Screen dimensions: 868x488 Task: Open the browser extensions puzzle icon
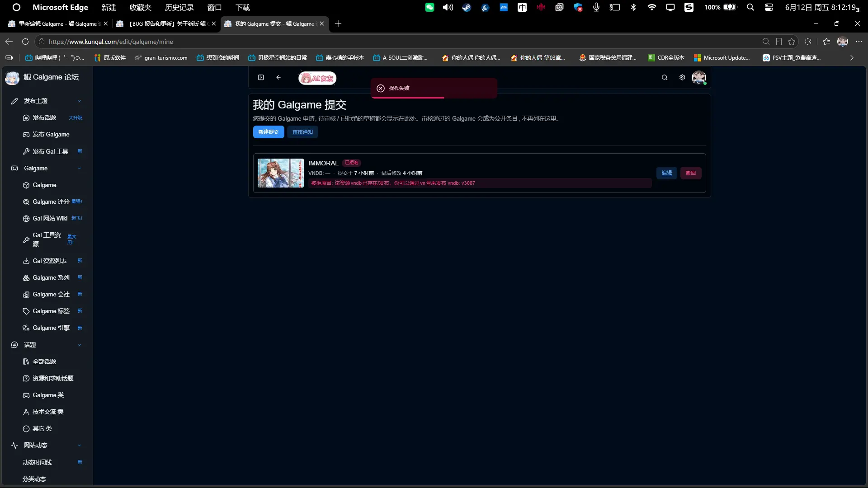pos(808,42)
